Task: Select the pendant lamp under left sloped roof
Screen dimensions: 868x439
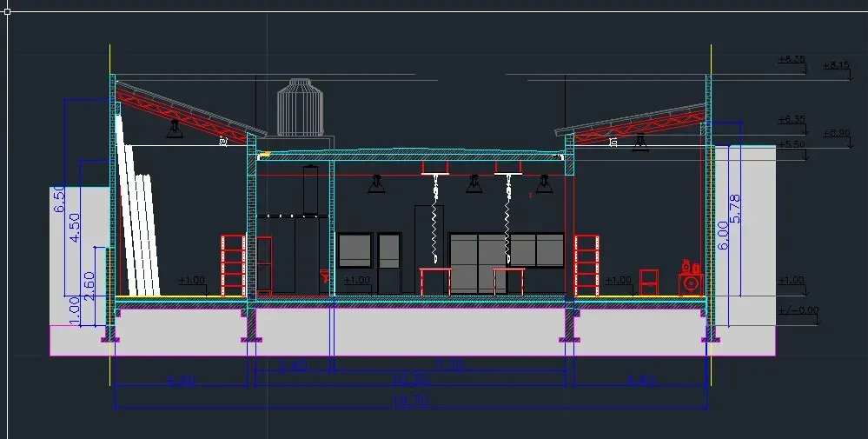Action: [x=175, y=130]
